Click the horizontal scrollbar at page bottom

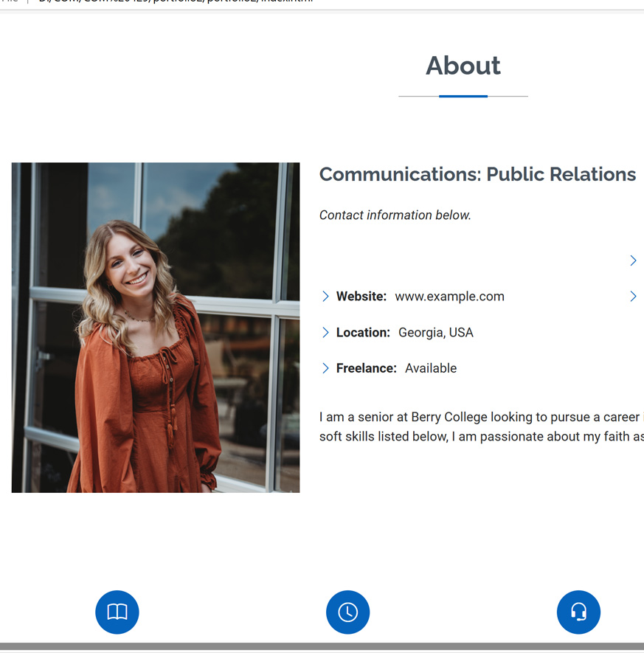pos(322,646)
